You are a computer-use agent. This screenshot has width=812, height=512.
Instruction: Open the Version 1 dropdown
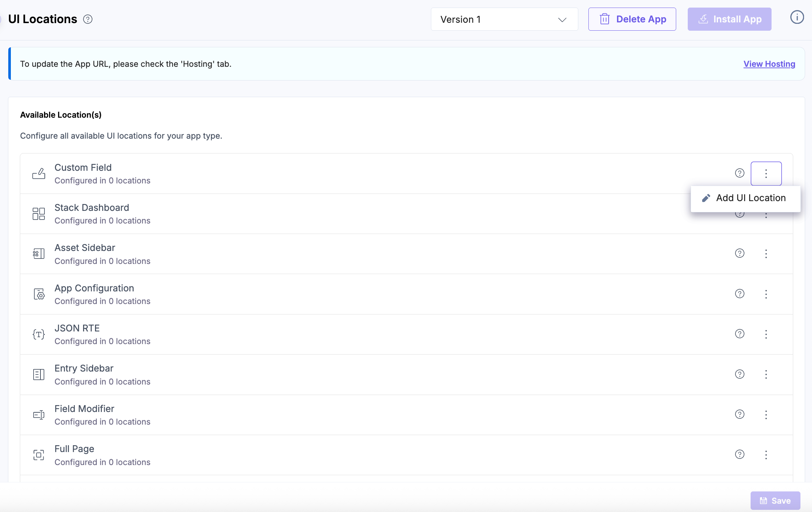tap(504, 19)
